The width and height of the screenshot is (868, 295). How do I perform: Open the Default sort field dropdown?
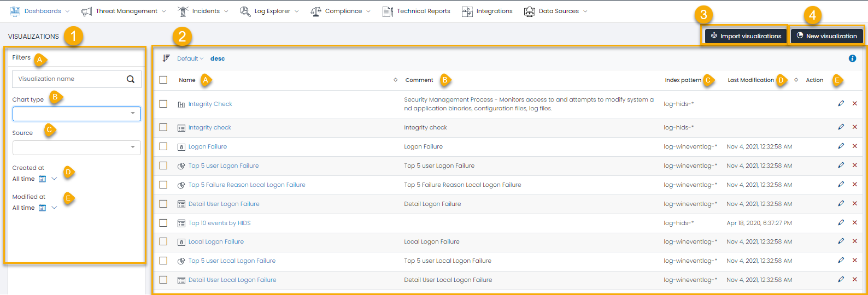190,58
